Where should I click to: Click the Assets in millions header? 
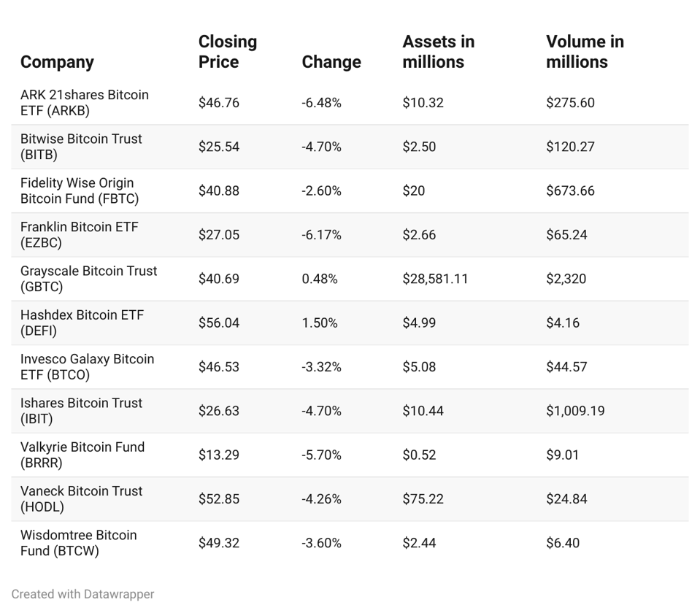pos(438,52)
